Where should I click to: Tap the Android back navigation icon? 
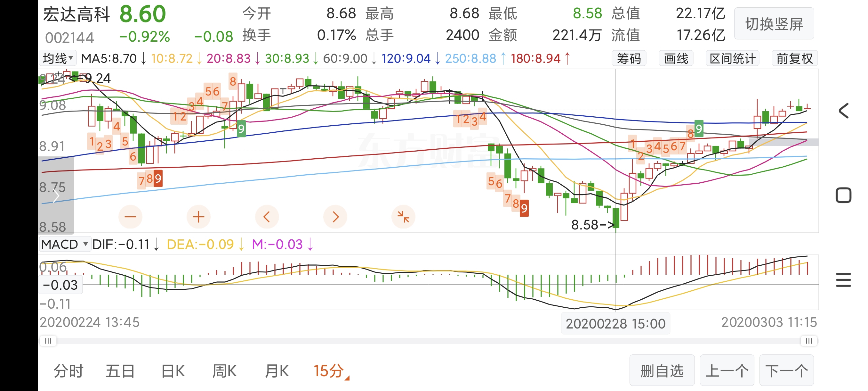click(x=843, y=111)
